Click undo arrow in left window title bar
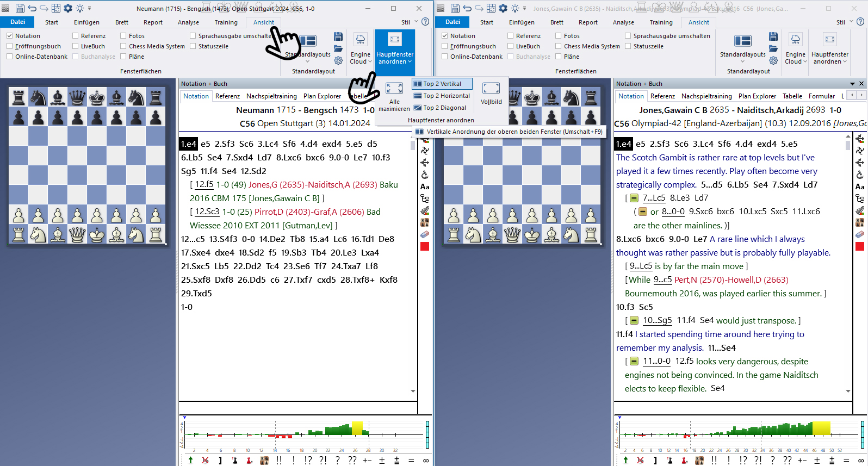 coord(32,8)
